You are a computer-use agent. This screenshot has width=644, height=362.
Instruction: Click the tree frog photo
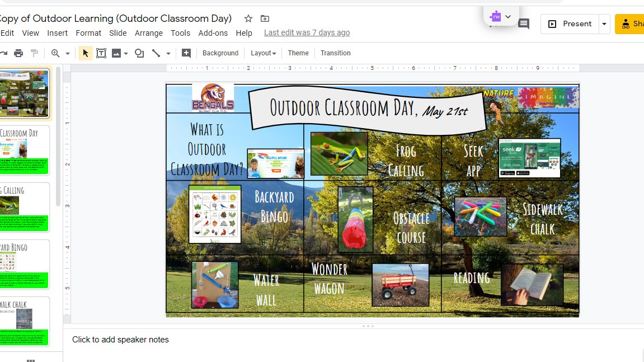click(339, 154)
